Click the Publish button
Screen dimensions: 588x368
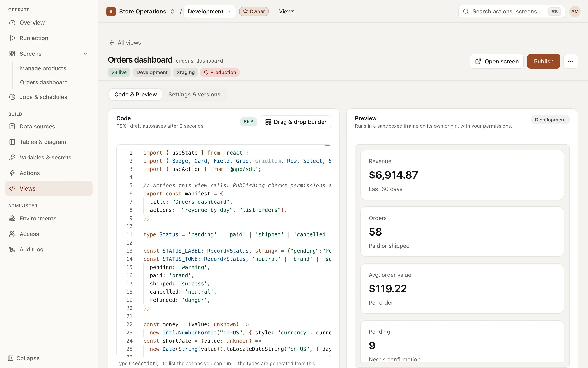[x=543, y=61]
